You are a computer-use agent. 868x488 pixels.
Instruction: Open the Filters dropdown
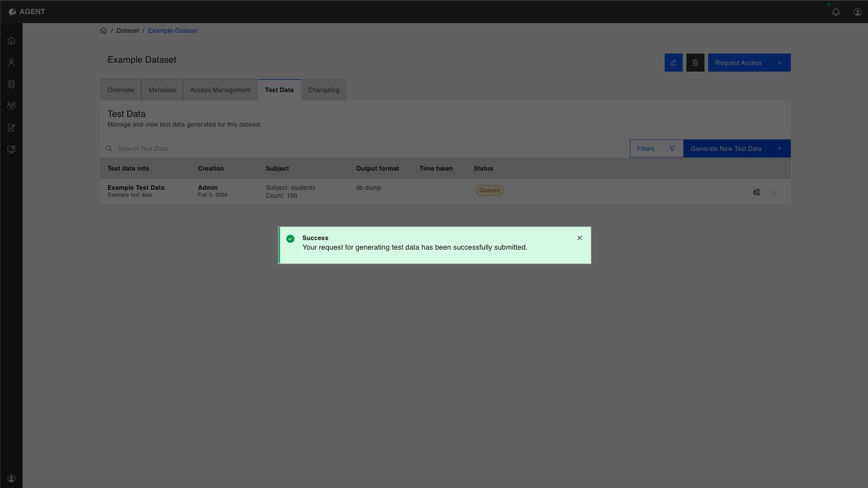tap(657, 149)
